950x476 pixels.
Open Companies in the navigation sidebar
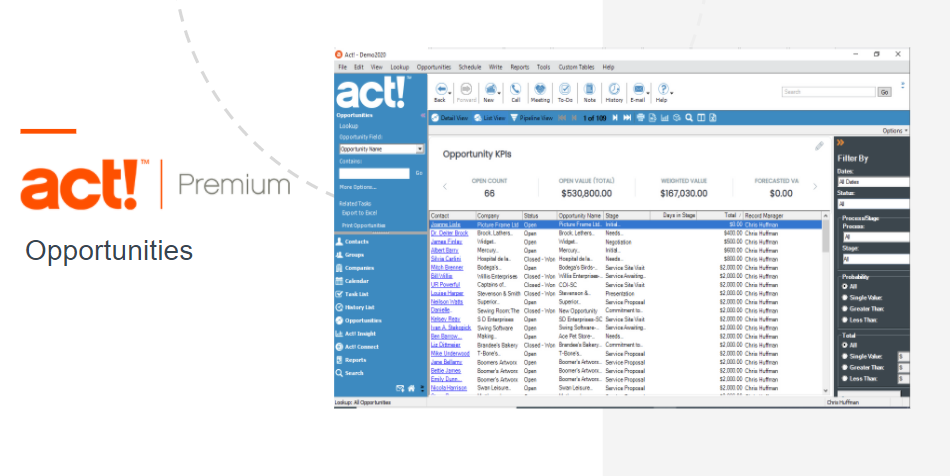(354, 268)
